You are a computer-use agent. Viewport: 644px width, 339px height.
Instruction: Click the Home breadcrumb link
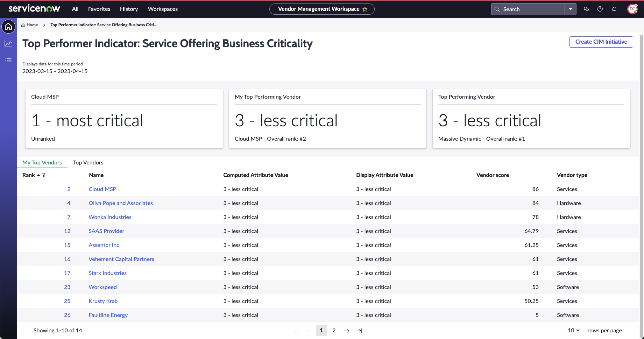coord(32,25)
